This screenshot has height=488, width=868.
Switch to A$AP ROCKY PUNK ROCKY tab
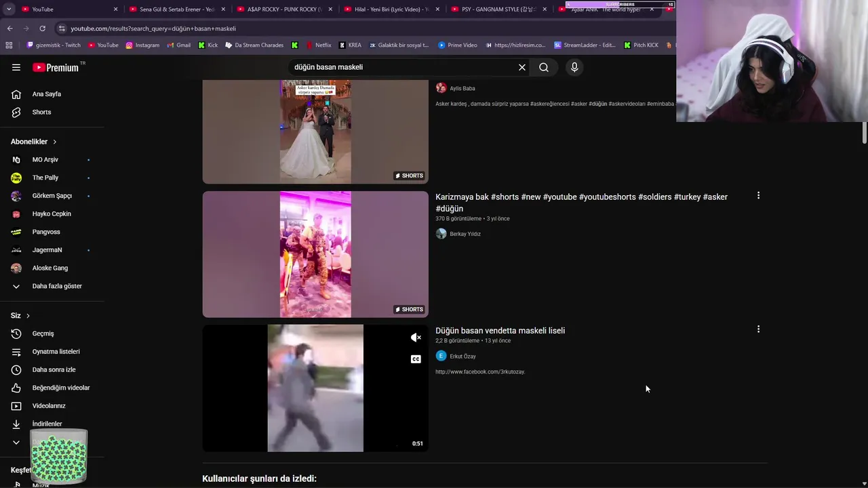click(284, 9)
